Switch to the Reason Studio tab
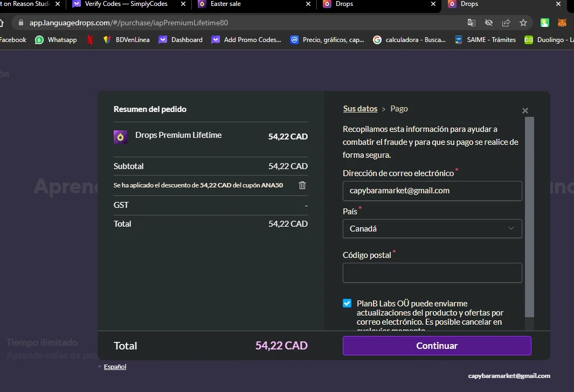574x392 pixels. tap(26, 4)
